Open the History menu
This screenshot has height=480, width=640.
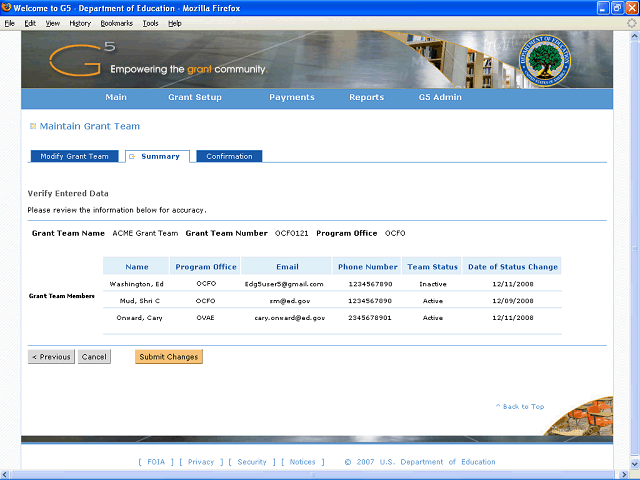click(x=80, y=23)
